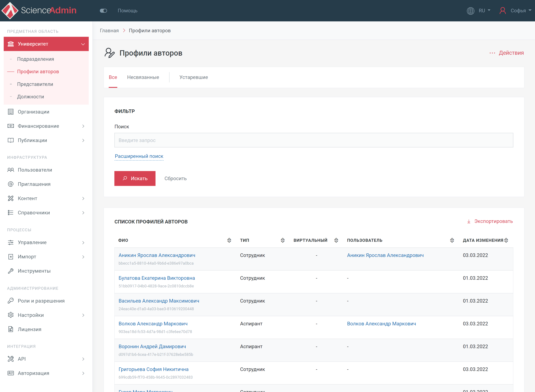Open Расширенный поиск link
Image resolution: width=535 pixels, height=392 pixels.
(139, 156)
